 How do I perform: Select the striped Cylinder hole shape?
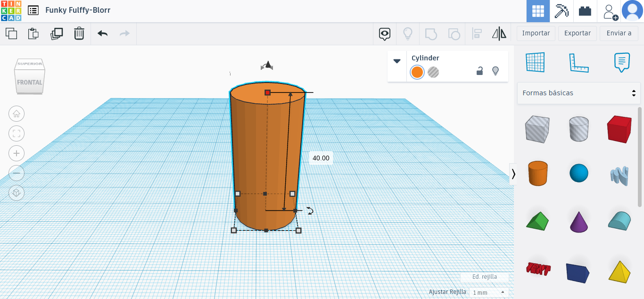[579, 129]
